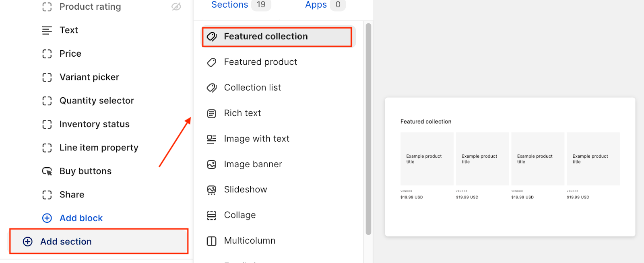Click first example product thumbnail in preview
Viewport: 644px width, 263px height.
427,159
